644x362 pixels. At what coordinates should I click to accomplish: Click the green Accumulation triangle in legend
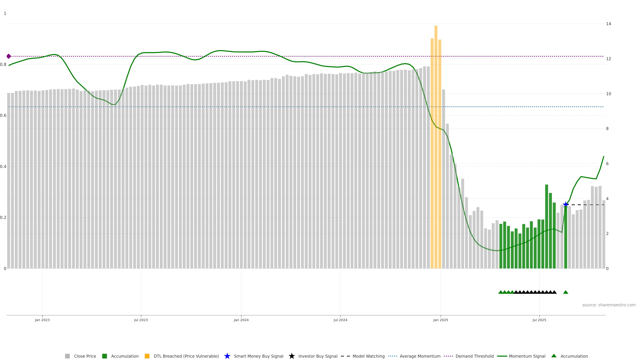click(x=554, y=356)
